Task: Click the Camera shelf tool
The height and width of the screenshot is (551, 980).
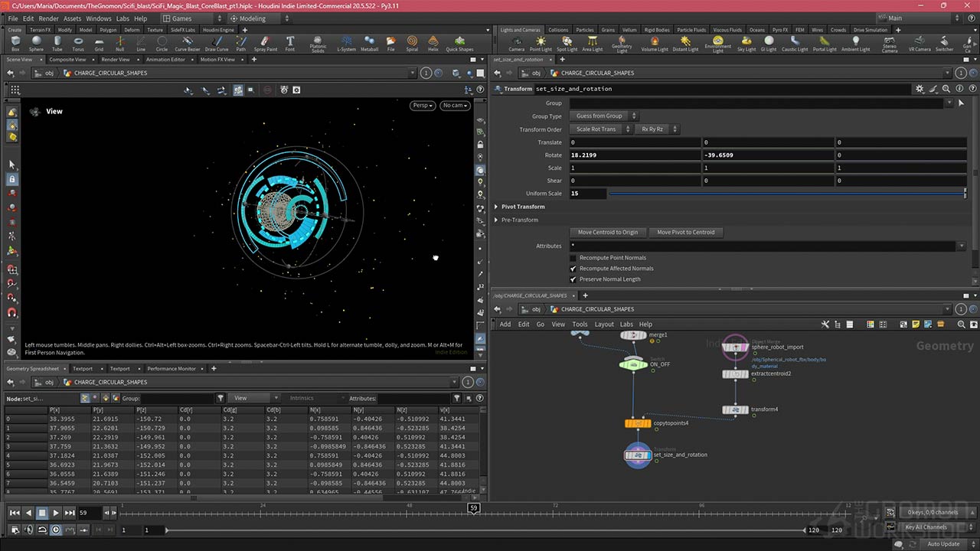Action: (x=517, y=43)
